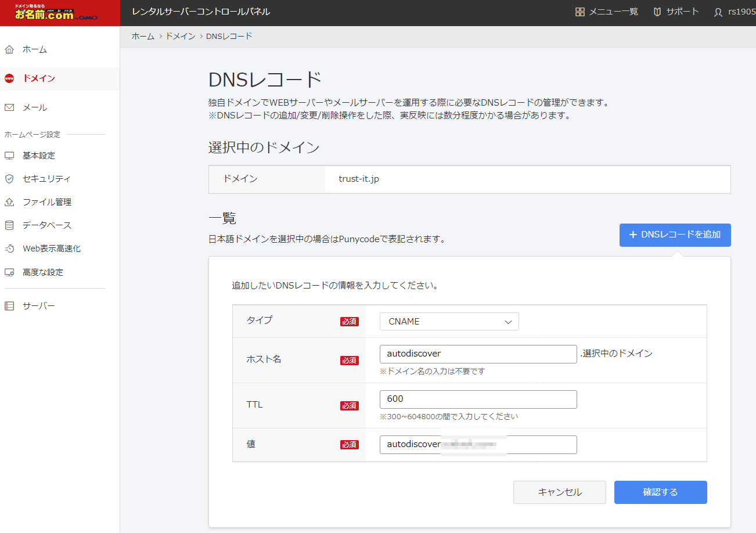Click the 300~604800 TTL range hint
Viewport: 756px width, 533px height.
449,416
